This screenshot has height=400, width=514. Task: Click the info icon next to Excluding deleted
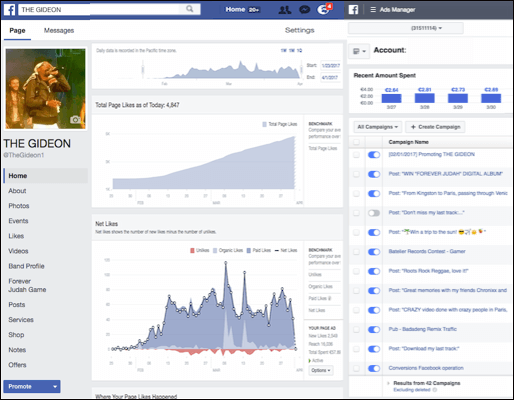tap(435, 390)
